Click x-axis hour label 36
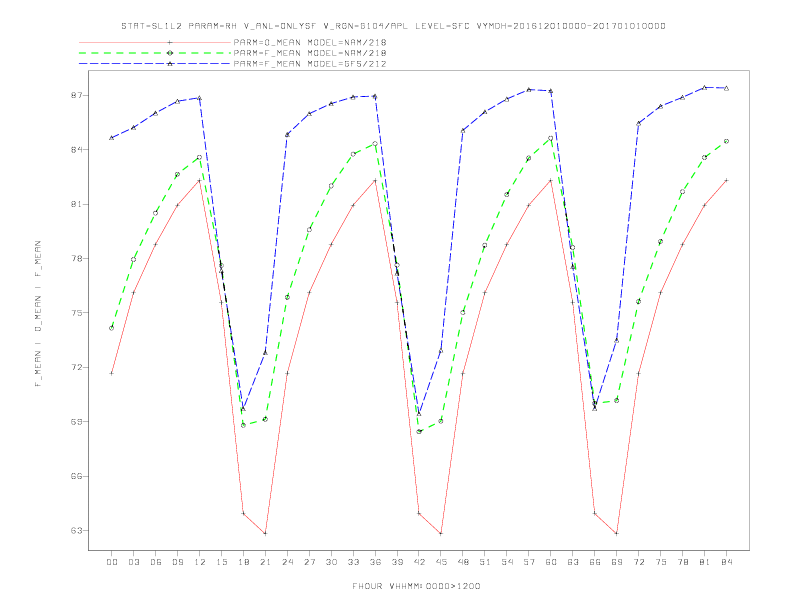 (375, 562)
